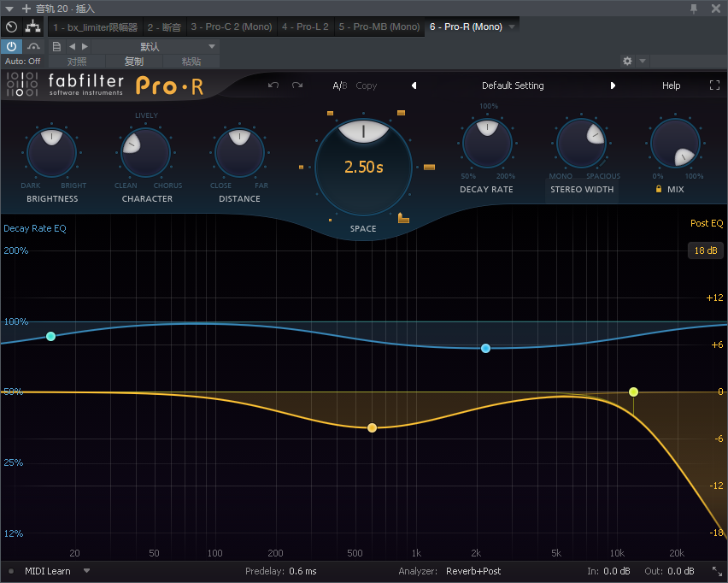The width and height of the screenshot is (728, 583).
Task: Select the 6 - Pro-R (Mono) tab
Action: [466, 27]
